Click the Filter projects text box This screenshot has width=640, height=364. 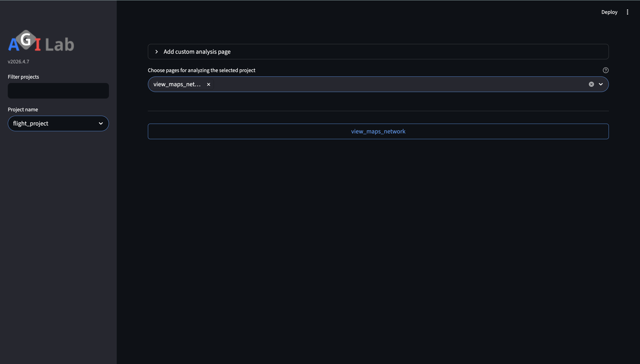(x=58, y=91)
